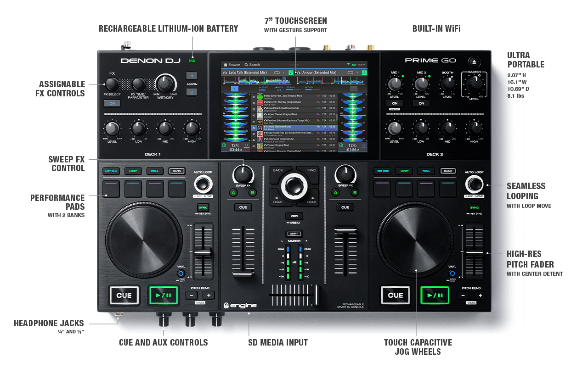Image resolution: width=588 pixels, height=374 pixels.
Task: Select Deck 1 LOOP pad mode
Action: [x=133, y=171]
